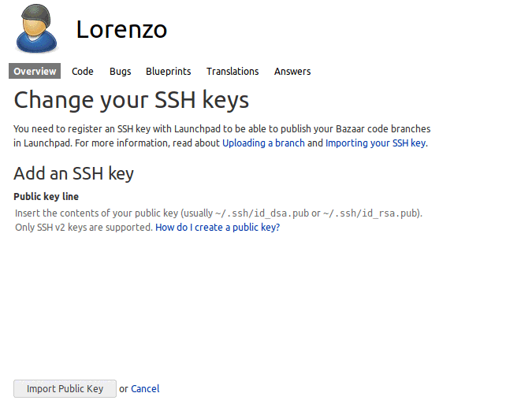
Task: Select the Overview tab
Action: point(35,71)
